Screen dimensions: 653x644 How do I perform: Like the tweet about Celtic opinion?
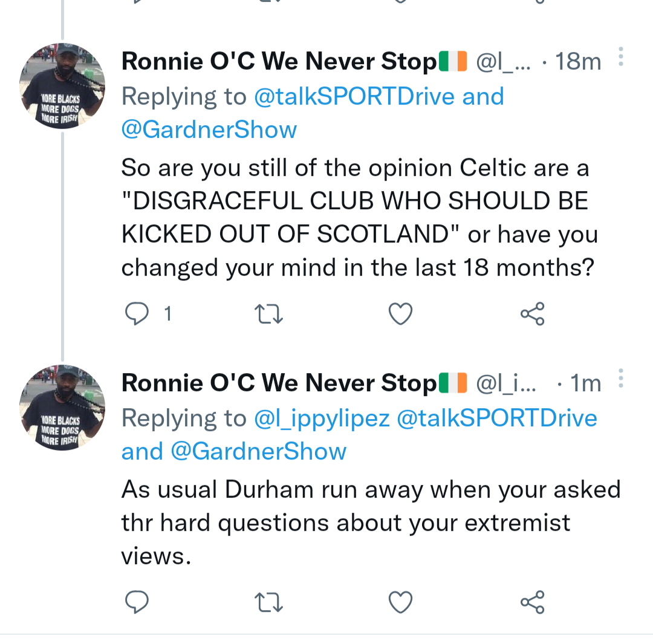point(400,314)
